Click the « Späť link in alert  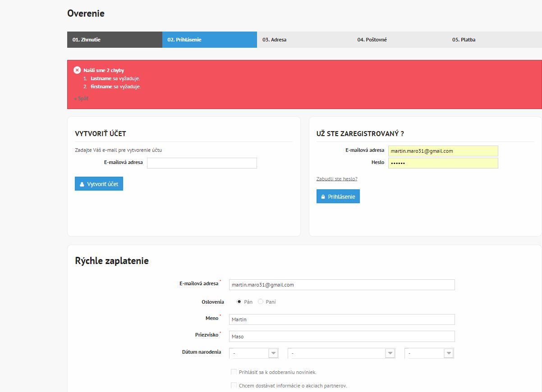click(x=81, y=98)
